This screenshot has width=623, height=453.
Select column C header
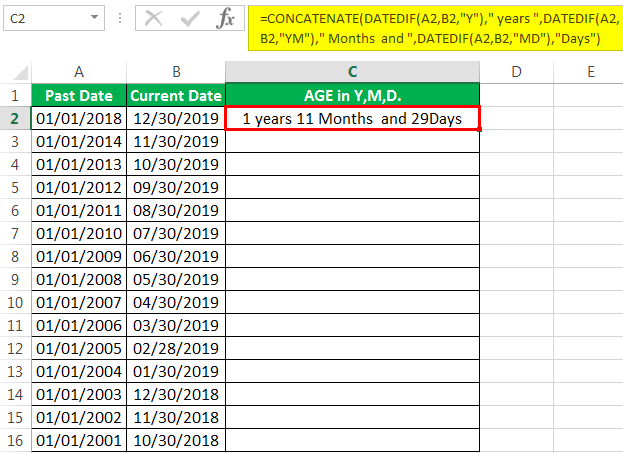(352, 72)
